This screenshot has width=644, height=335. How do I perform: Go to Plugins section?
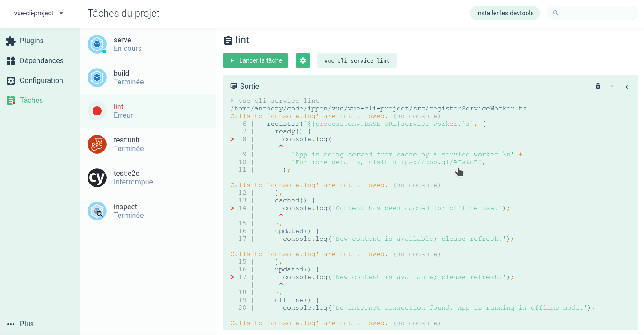[31, 41]
